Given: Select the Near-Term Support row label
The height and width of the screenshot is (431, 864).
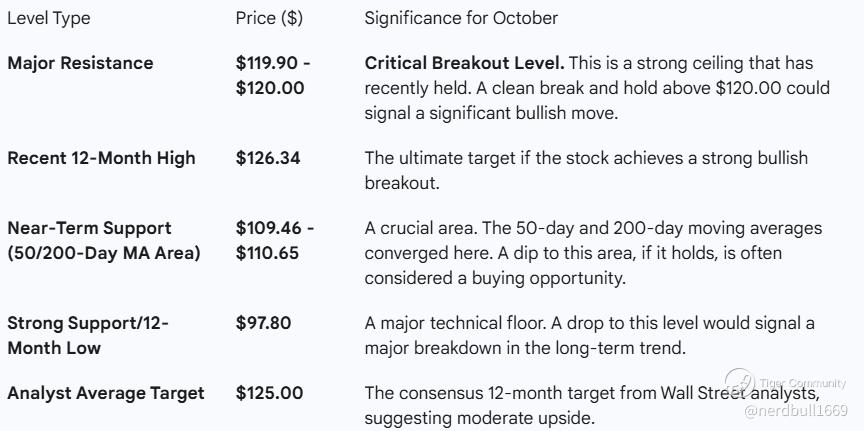Looking at the screenshot, I should (x=104, y=241).
